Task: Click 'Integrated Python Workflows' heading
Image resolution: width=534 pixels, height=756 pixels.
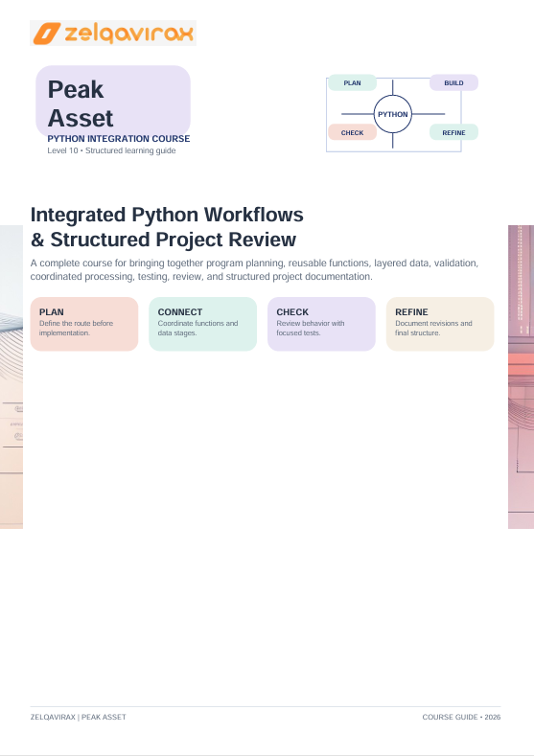Action: [x=167, y=215]
